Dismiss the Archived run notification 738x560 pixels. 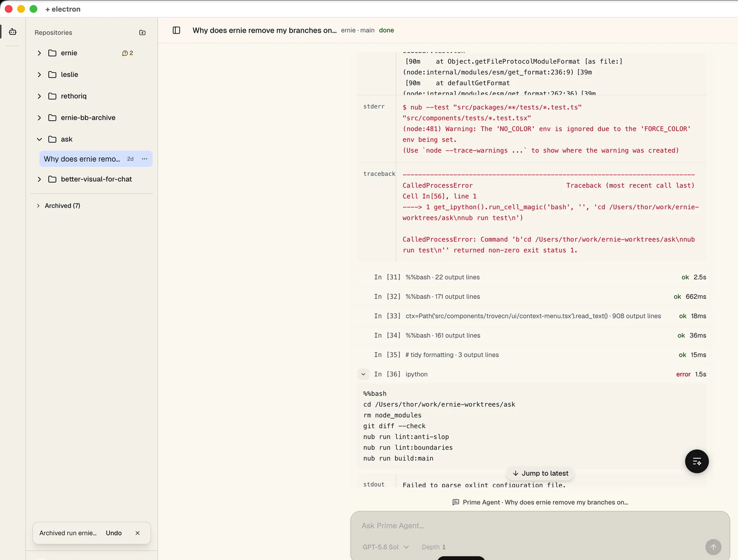(137, 533)
